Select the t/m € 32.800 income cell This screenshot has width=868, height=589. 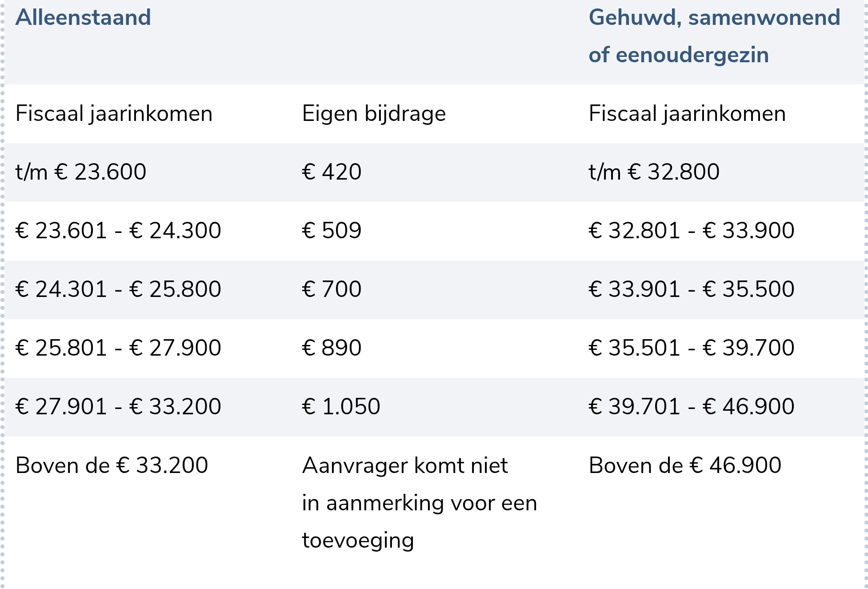(654, 172)
